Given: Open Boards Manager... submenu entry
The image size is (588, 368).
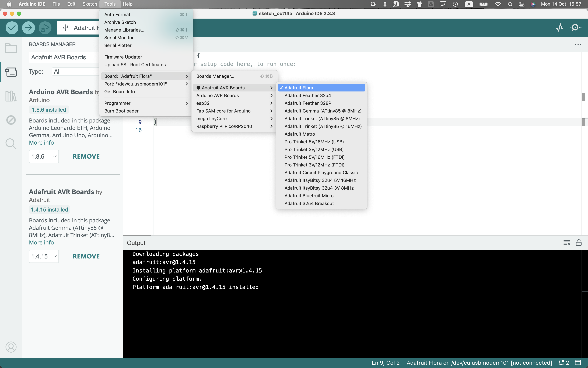Looking at the screenshot, I should pos(234,76).
